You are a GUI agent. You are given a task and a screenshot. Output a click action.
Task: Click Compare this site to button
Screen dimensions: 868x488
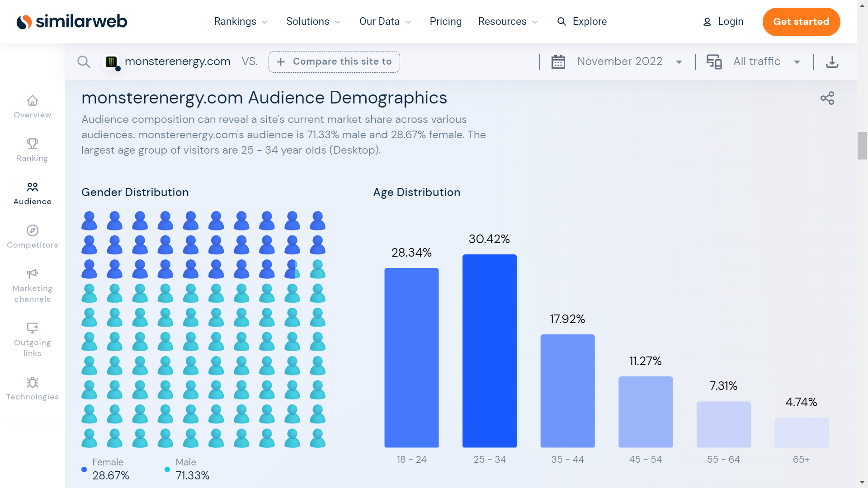coord(334,62)
